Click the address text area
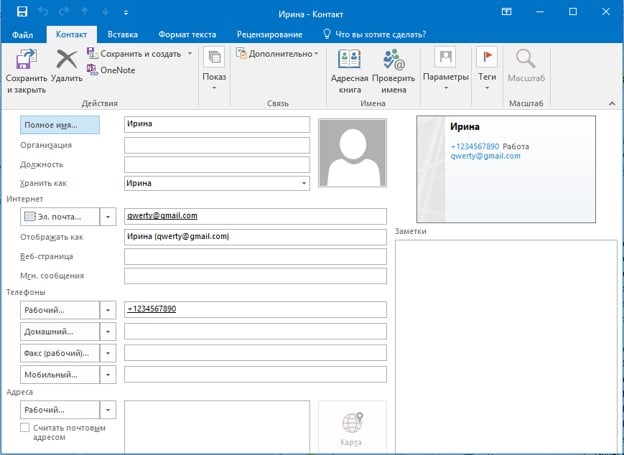 217,427
